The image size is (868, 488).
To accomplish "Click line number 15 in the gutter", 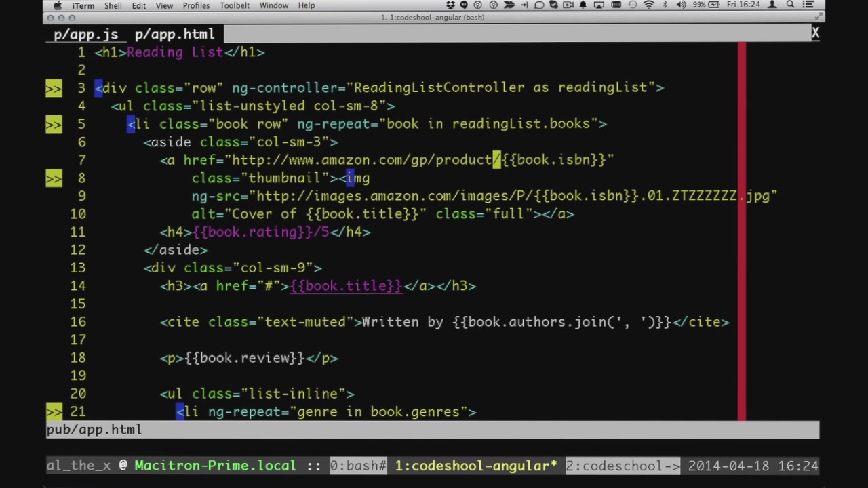I will click(x=77, y=304).
